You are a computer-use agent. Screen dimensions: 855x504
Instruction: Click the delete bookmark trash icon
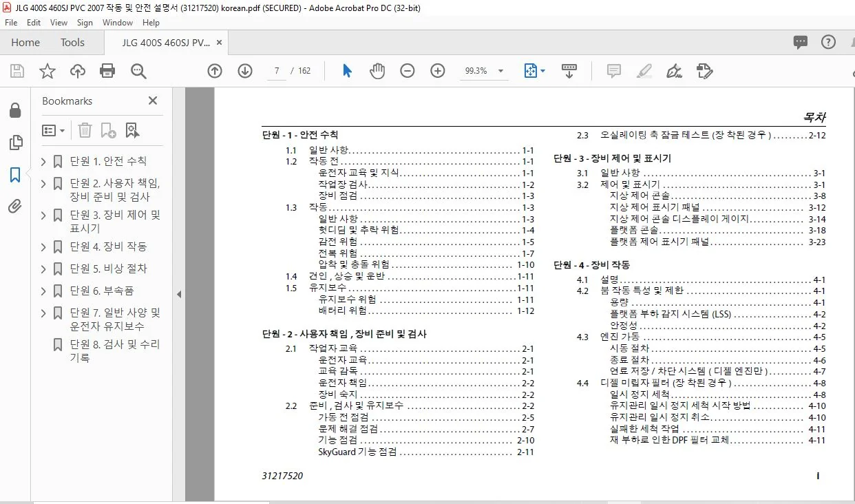point(85,130)
